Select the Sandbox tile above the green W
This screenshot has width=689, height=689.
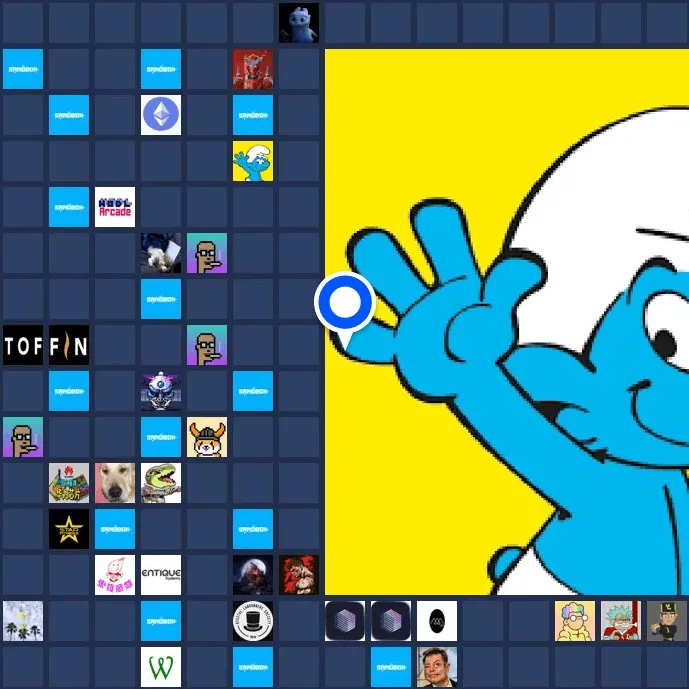pos(161,621)
